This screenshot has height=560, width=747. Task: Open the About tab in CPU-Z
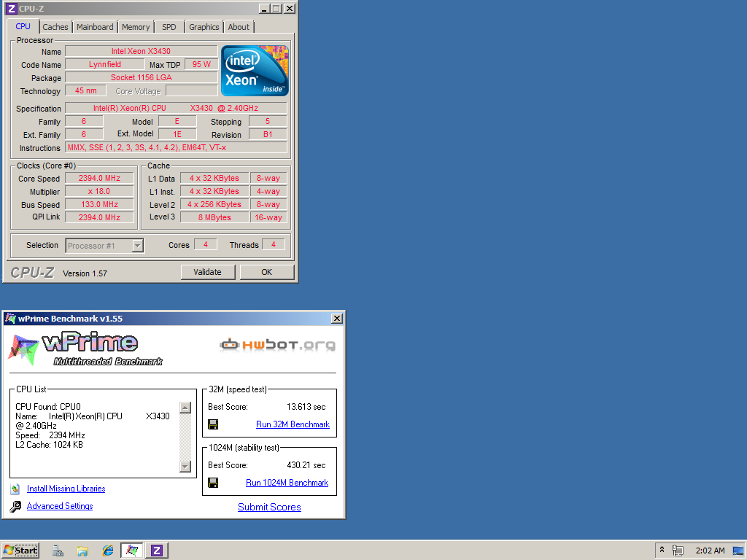[x=239, y=27]
